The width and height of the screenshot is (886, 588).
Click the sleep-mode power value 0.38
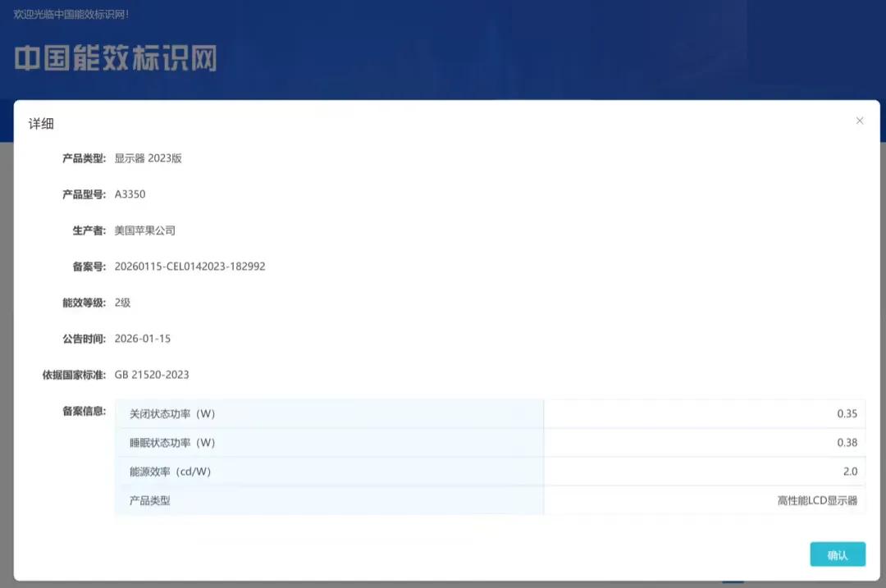(847, 443)
